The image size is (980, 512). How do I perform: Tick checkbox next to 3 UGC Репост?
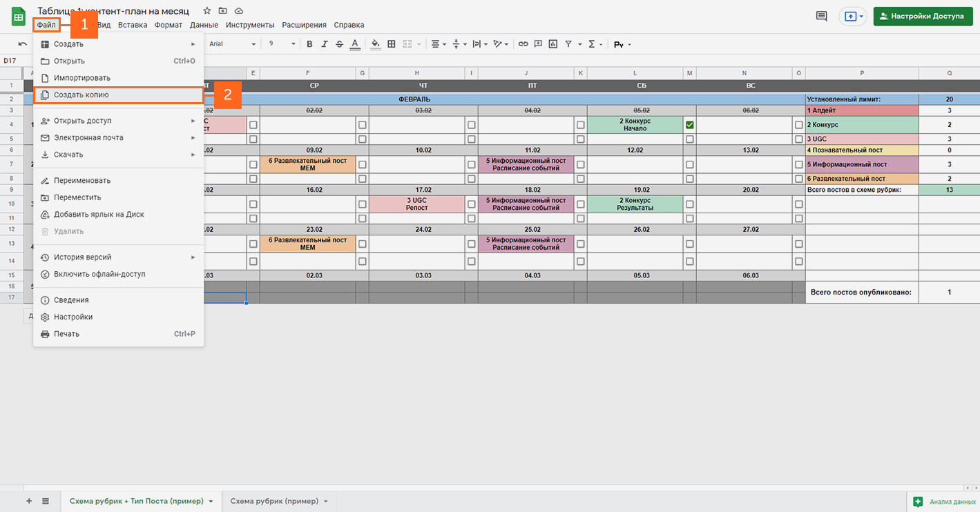coord(471,204)
